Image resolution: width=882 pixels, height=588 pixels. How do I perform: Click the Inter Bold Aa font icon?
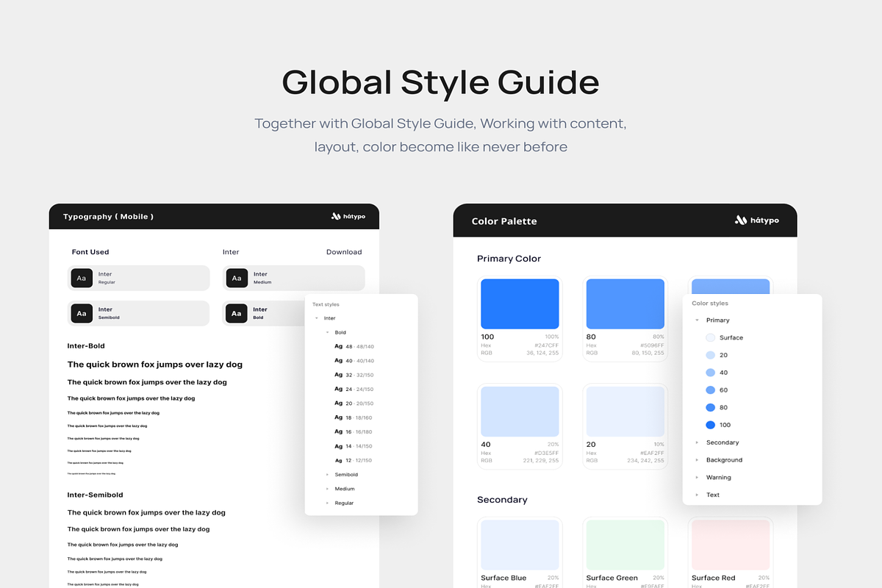point(236,313)
